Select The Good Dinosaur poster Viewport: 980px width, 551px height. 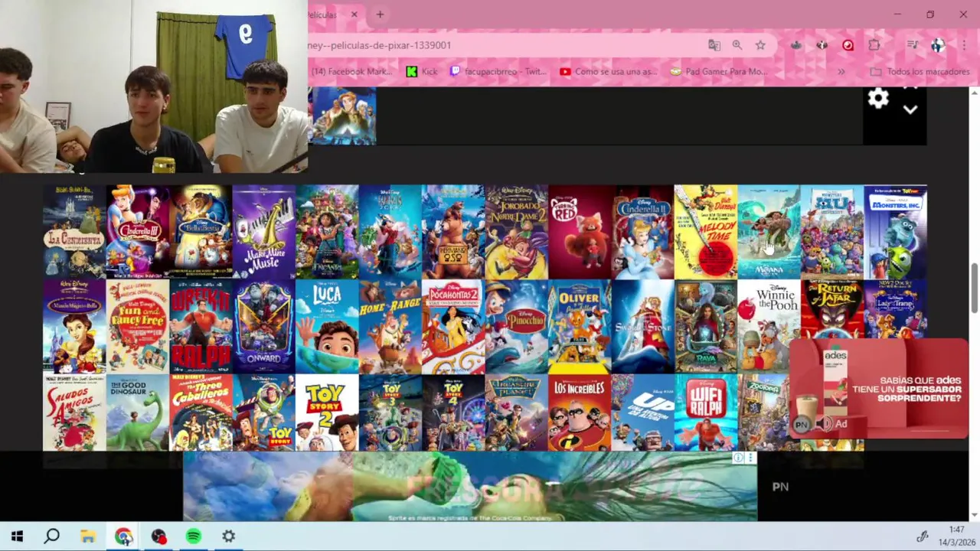137,412
